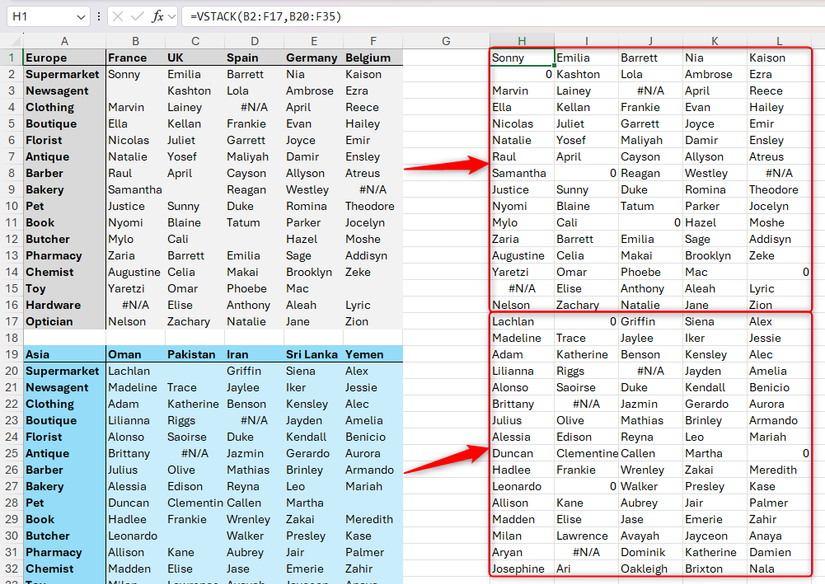Click the Toy label in row 15
The image size is (825, 584).
pos(64,288)
